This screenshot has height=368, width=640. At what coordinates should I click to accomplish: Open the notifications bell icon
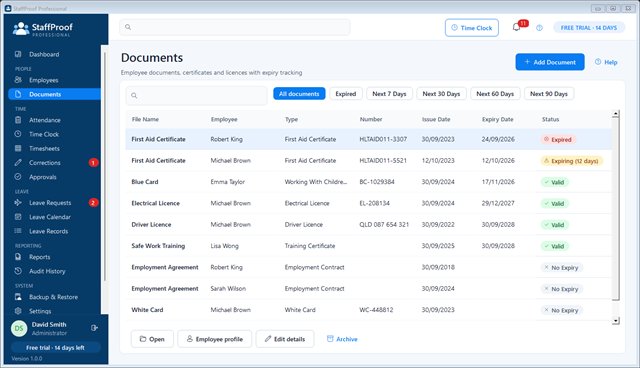click(x=516, y=27)
